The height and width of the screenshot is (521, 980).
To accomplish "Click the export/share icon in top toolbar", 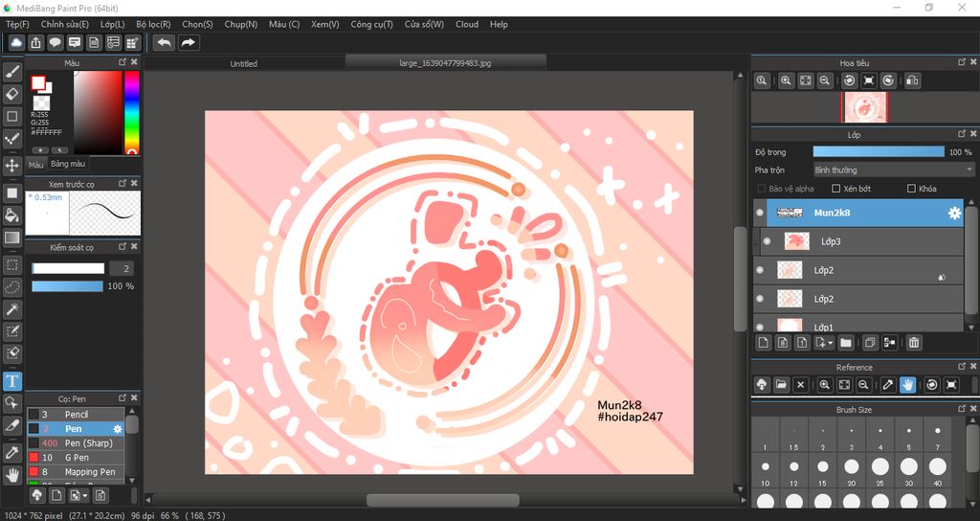I will pos(35,42).
